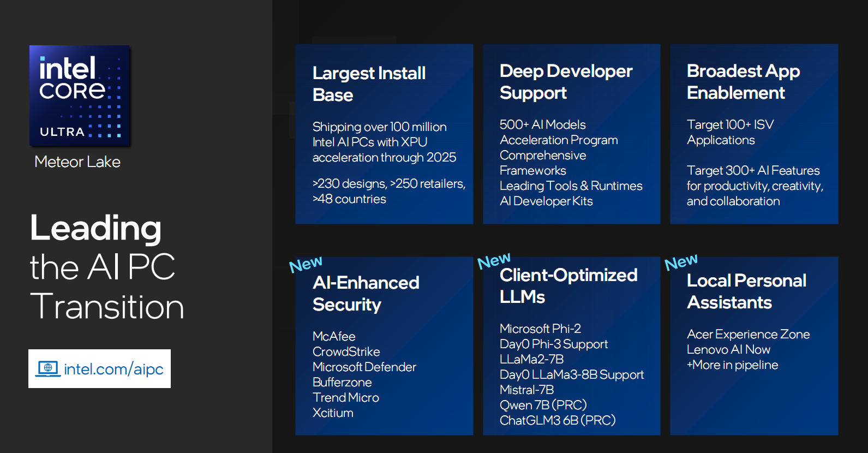
Task: Click 'for productivity, creativity,' line
Action: (x=755, y=186)
